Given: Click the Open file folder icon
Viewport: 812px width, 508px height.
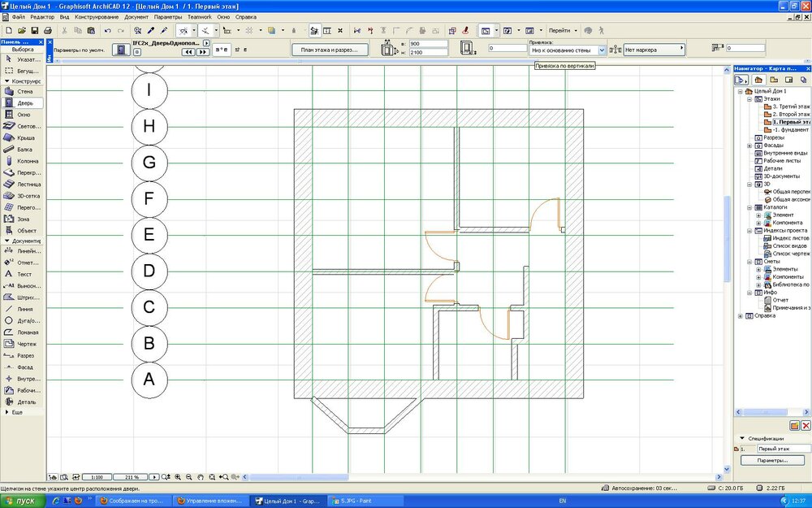Looking at the screenshot, I should coord(22,31).
